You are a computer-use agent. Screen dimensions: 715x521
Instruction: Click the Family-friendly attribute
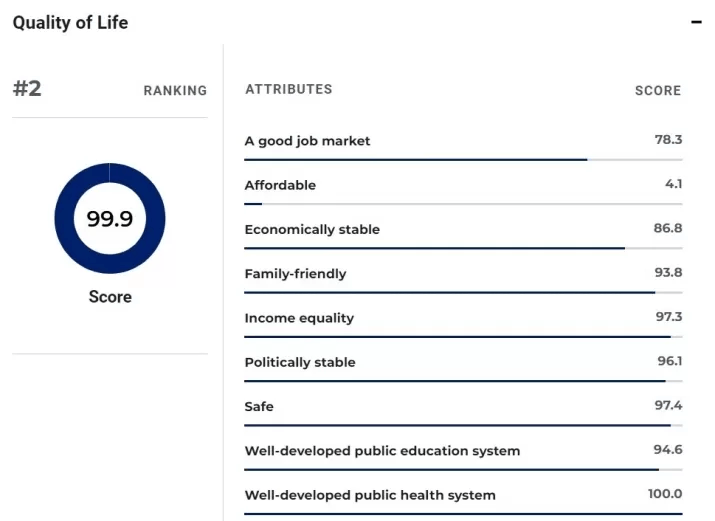pyautogui.click(x=295, y=274)
